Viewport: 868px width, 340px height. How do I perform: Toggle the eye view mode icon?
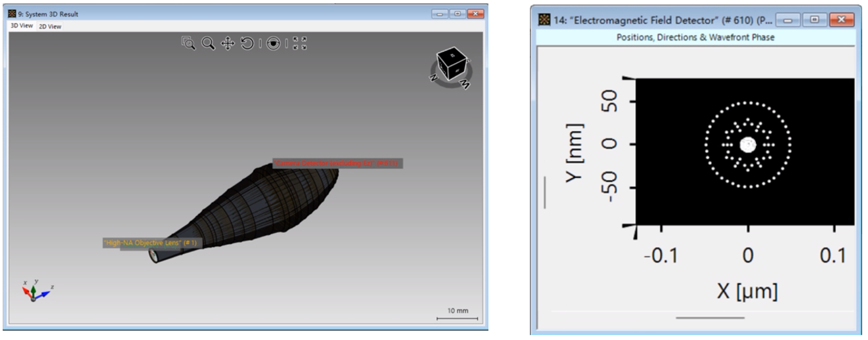tap(274, 43)
